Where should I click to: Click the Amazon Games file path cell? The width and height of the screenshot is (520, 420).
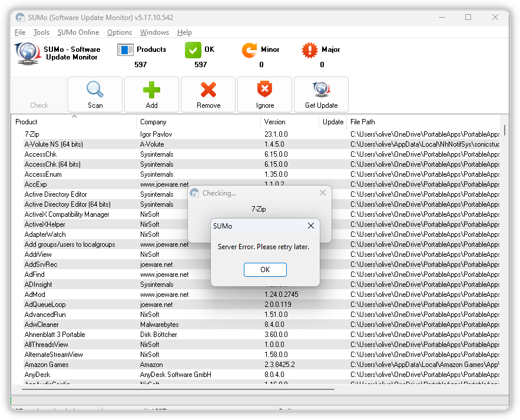[x=425, y=365]
